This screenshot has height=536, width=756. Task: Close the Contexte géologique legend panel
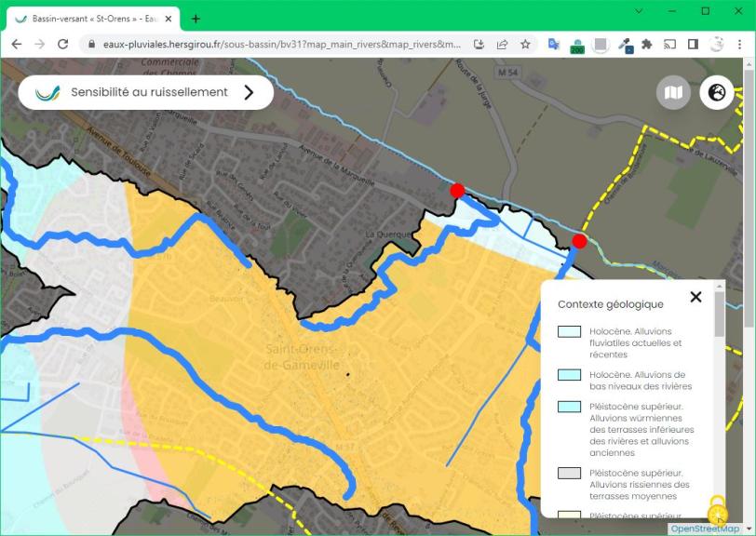695,297
